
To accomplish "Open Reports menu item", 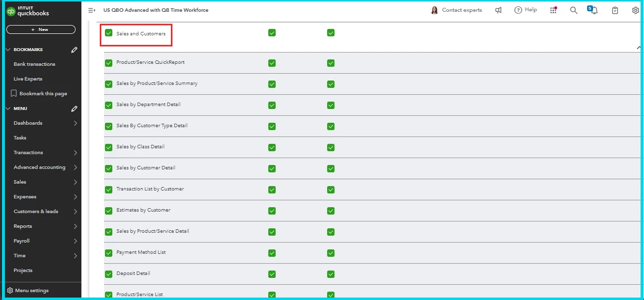I will (x=23, y=226).
